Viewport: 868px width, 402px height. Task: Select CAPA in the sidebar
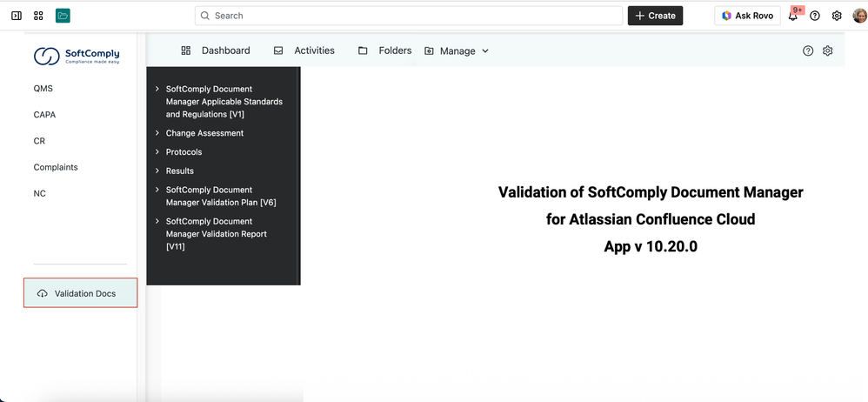click(x=45, y=115)
